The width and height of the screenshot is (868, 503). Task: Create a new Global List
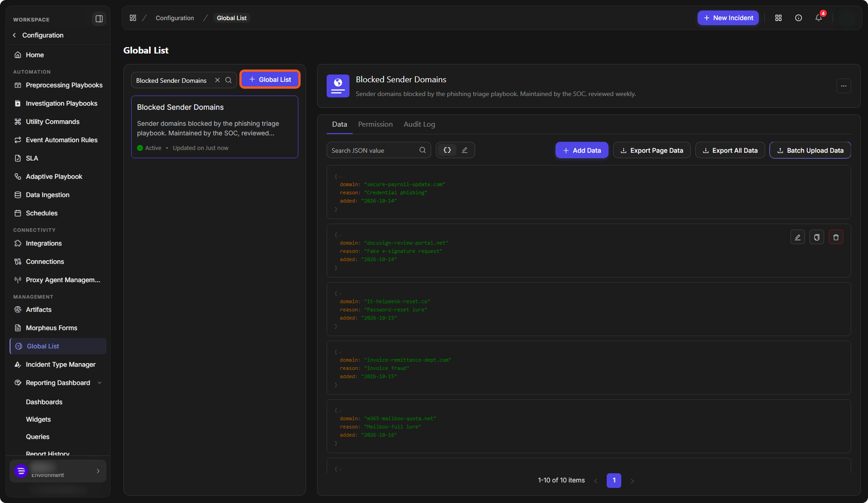(x=270, y=80)
